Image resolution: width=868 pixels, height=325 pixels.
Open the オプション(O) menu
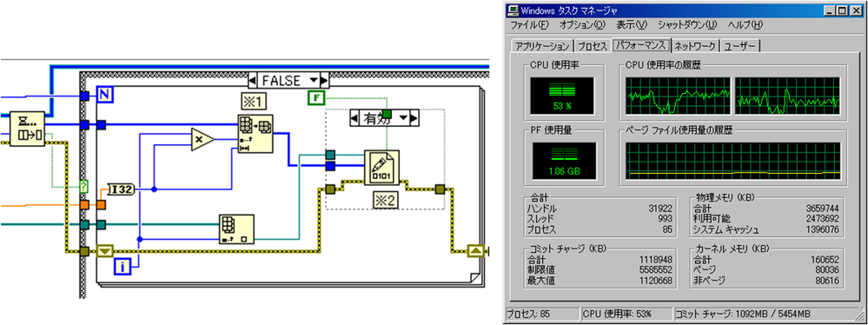[x=582, y=25]
